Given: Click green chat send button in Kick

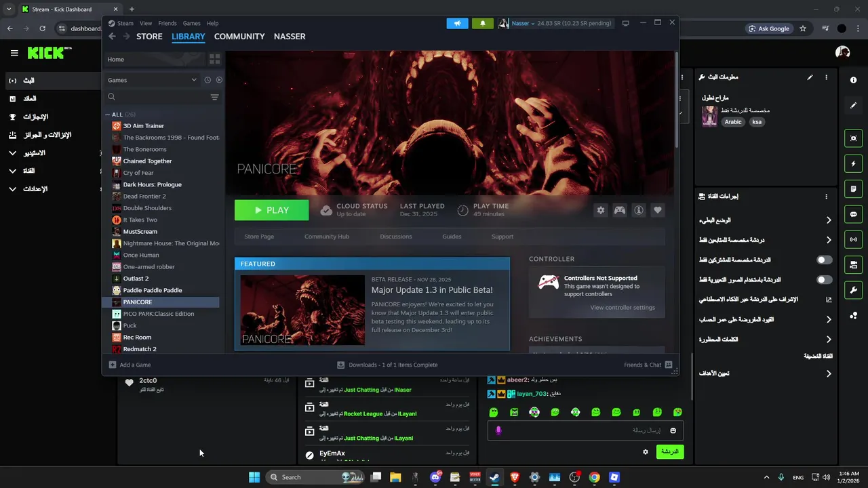Looking at the screenshot, I should 670,451.
